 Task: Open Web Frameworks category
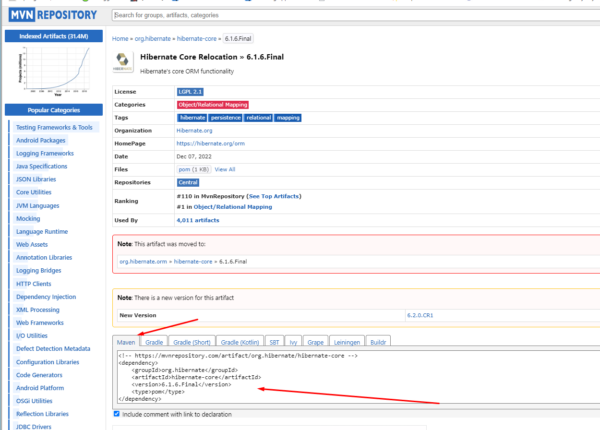(x=40, y=323)
